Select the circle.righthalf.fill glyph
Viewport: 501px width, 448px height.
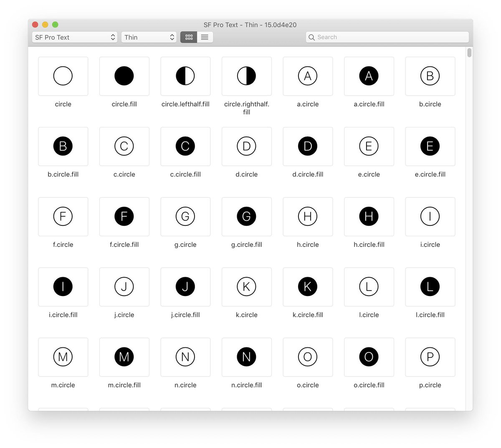click(247, 76)
